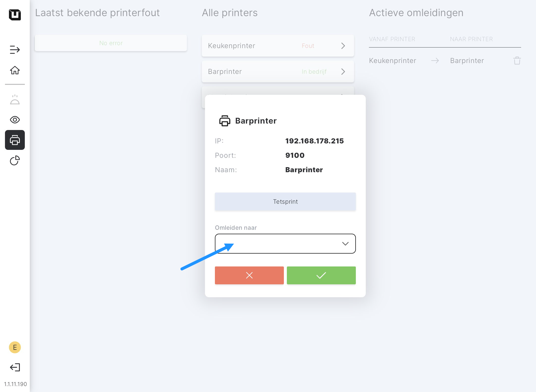The width and height of the screenshot is (536, 392).
Task: Go to the home page icon
Action: coord(15,70)
